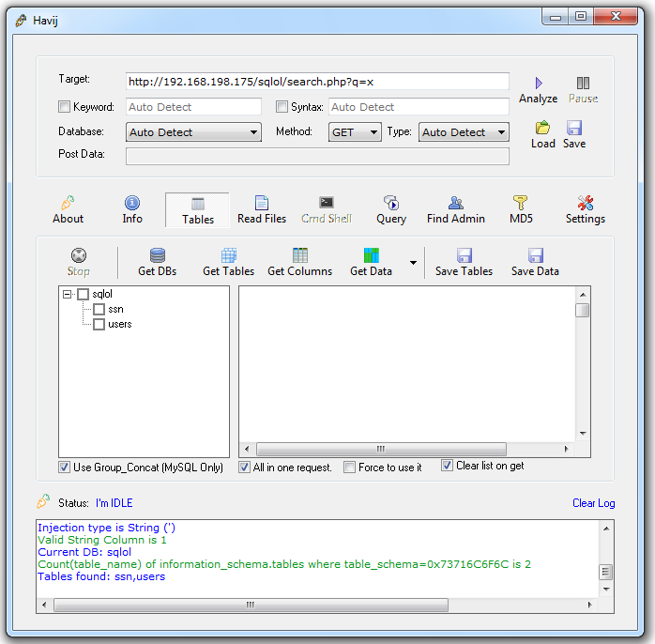This screenshot has height=644, width=655.
Task: Enable the Keyword checkbox
Action: (64, 107)
